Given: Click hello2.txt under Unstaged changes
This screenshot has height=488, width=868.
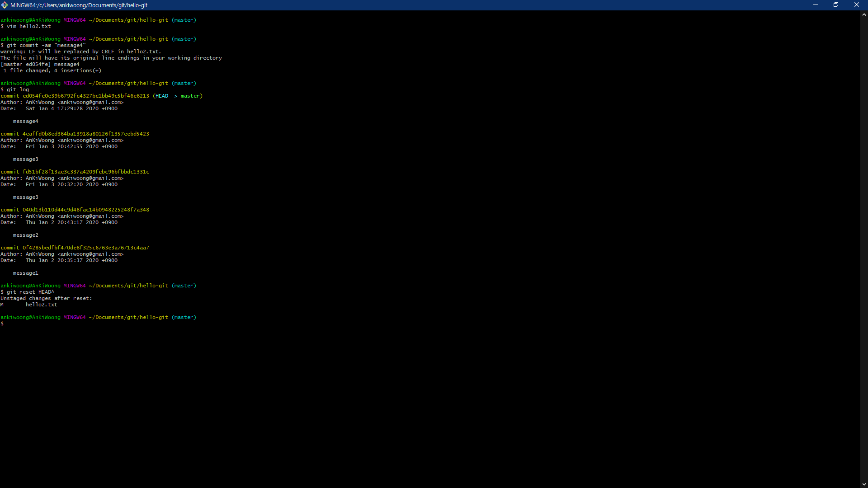Looking at the screenshot, I should click(41, 305).
